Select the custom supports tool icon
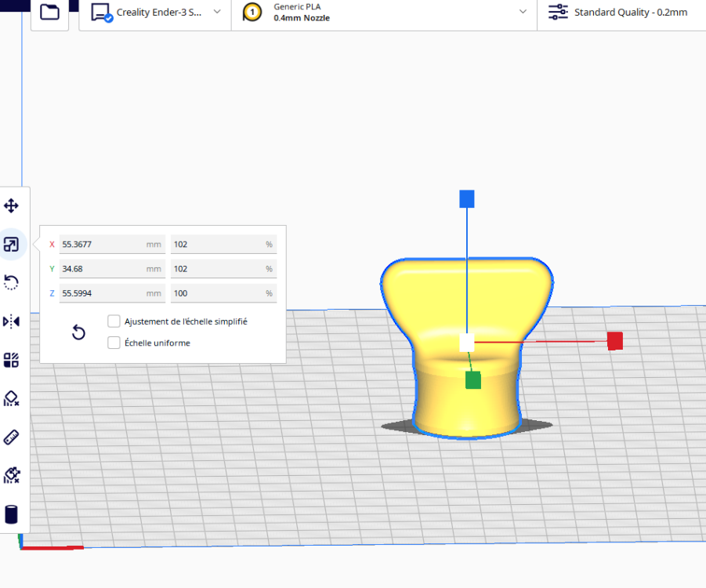The height and width of the screenshot is (588, 706). pyautogui.click(x=11, y=476)
